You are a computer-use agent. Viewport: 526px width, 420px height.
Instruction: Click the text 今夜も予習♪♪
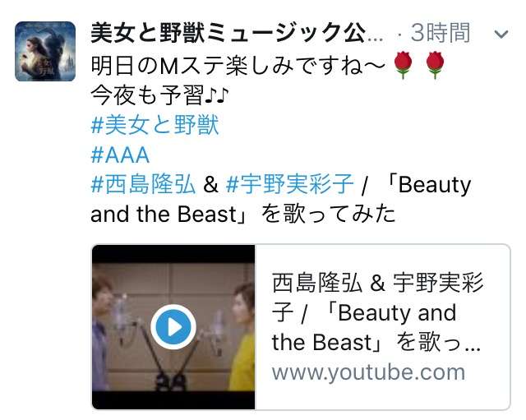tap(159, 95)
